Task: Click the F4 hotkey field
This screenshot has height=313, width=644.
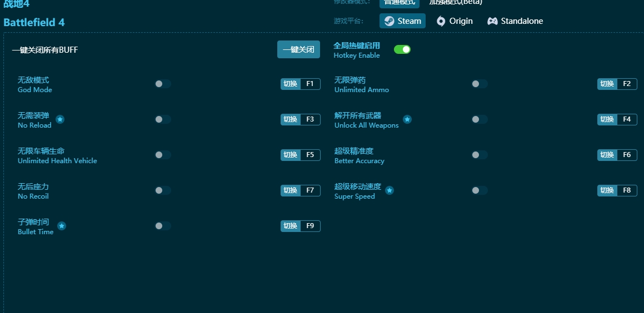Action: [x=627, y=119]
